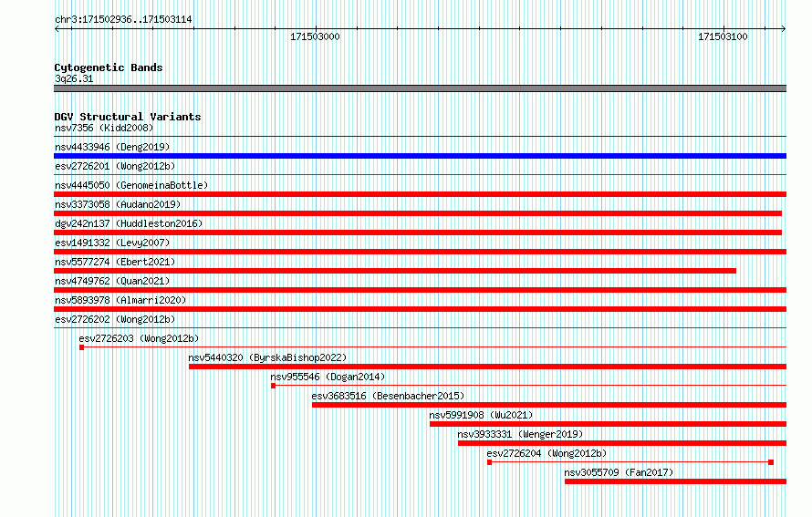Screen dimensions: 812x517
Task: Open nsv5440320 (ByrskaBishop2022) variant label
Action: 267,357
